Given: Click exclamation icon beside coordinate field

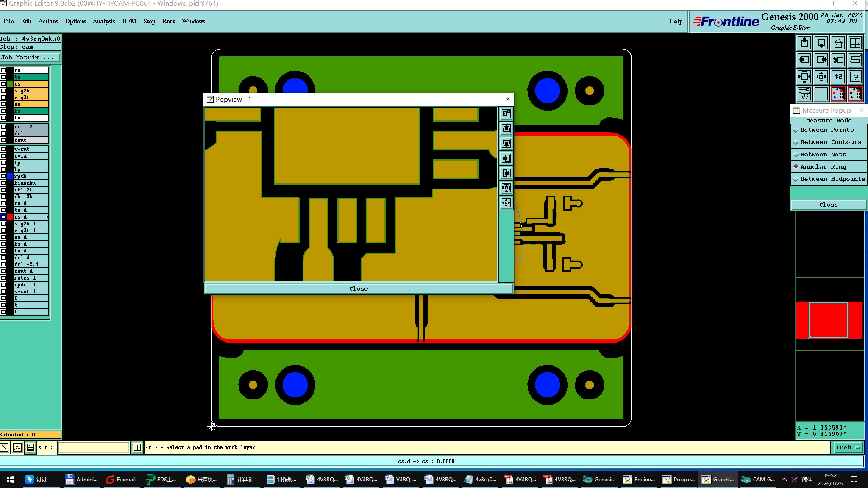Looking at the screenshot, I should pos(137,447).
